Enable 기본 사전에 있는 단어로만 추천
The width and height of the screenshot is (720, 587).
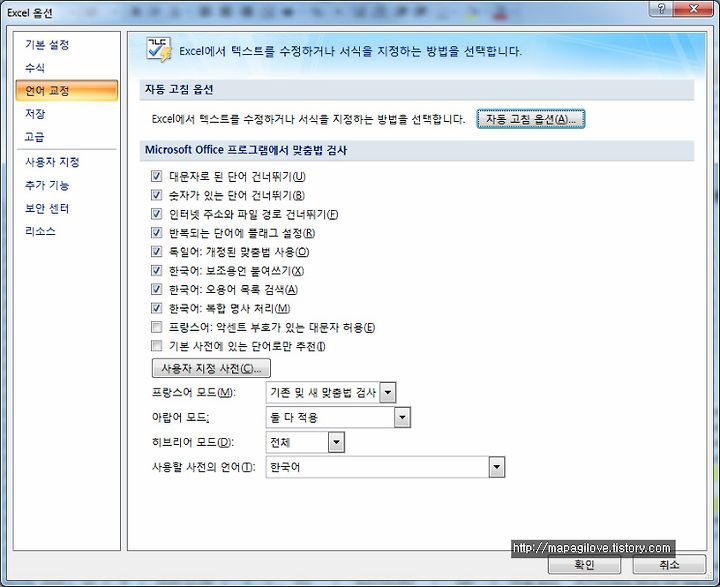pos(157,346)
